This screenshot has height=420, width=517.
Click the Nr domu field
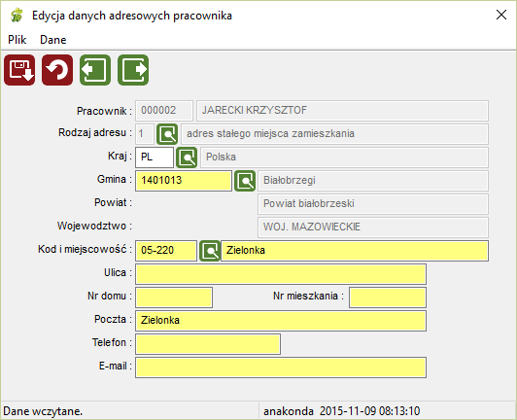click(174, 297)
